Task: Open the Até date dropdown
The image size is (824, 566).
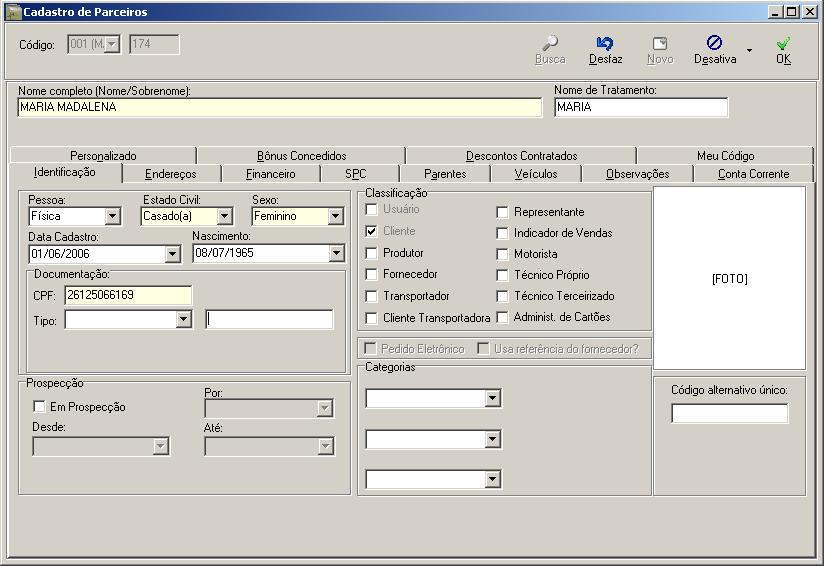Action: (x=325, y=447)
